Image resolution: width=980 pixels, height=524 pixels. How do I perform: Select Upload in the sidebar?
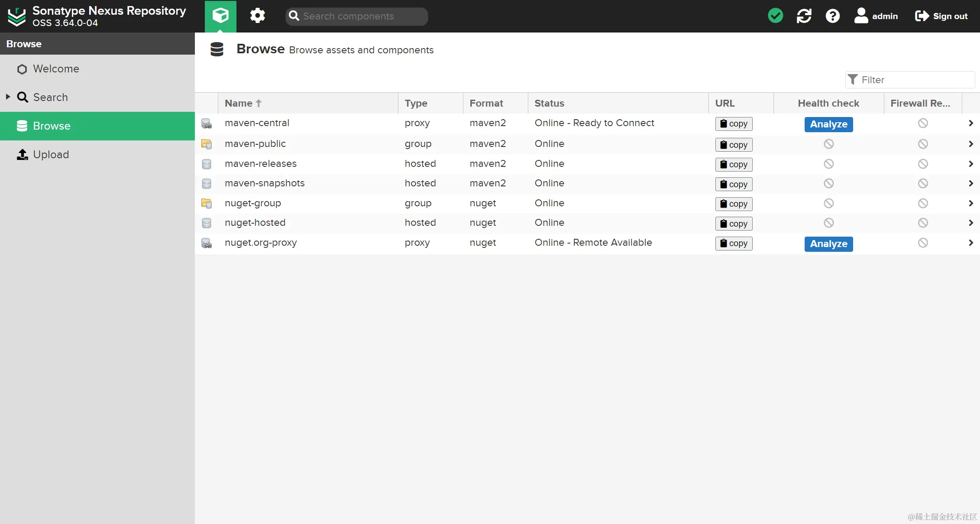point(51,155)
